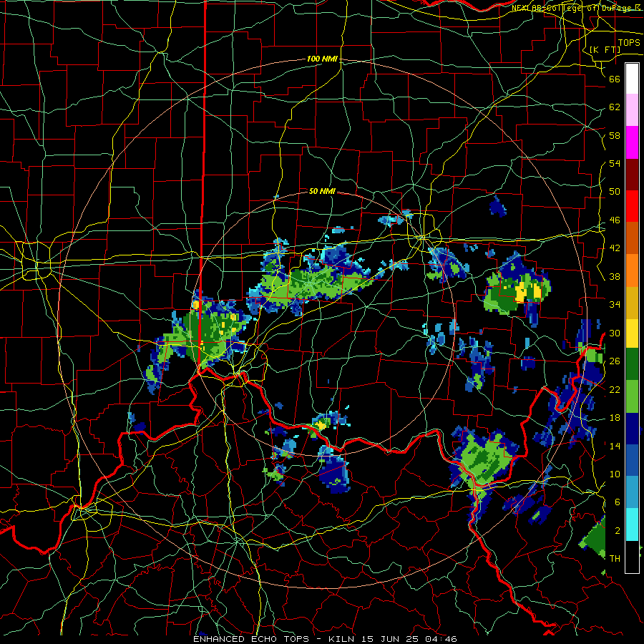Click the '38' legend value
The width and height of the screenshot is (644, 644).
(615, 276)
